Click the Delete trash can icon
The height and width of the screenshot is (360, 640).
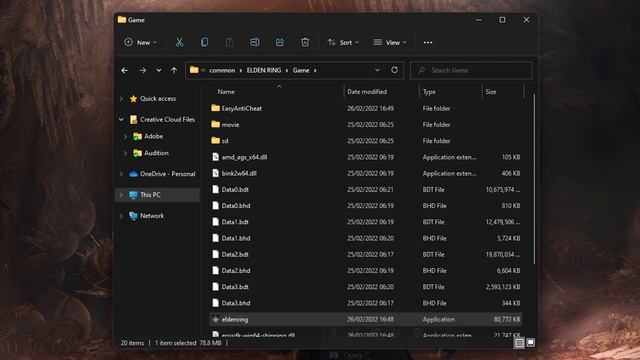305,42
